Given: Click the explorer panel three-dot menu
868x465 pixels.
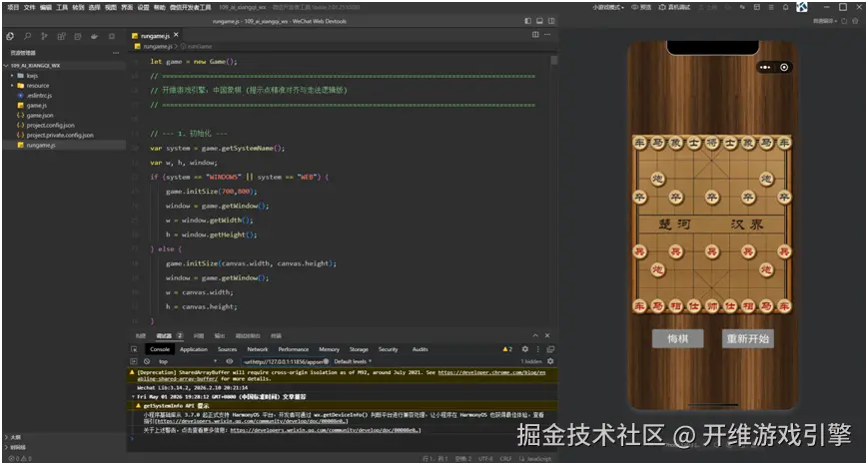Looking at the screenshot, I should click(116, 53).
